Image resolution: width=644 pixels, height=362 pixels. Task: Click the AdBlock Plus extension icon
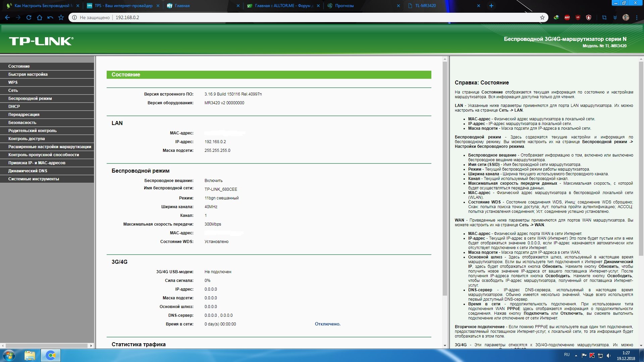(567, 17)
